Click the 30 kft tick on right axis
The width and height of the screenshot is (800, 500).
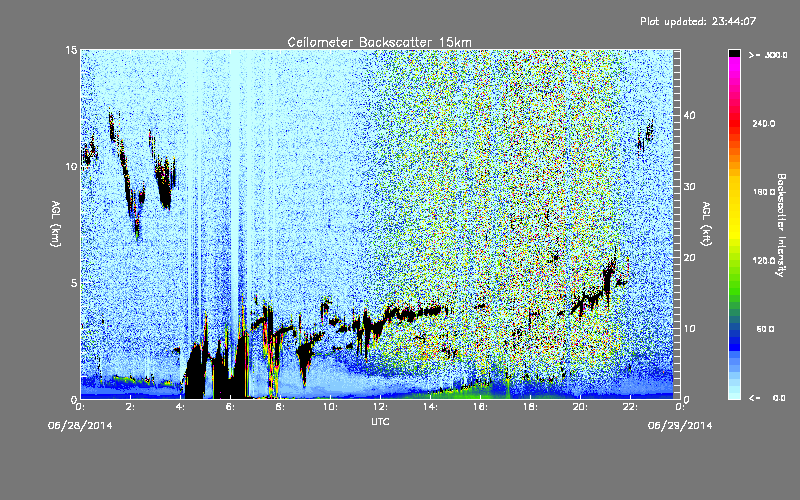click(689, 186)
